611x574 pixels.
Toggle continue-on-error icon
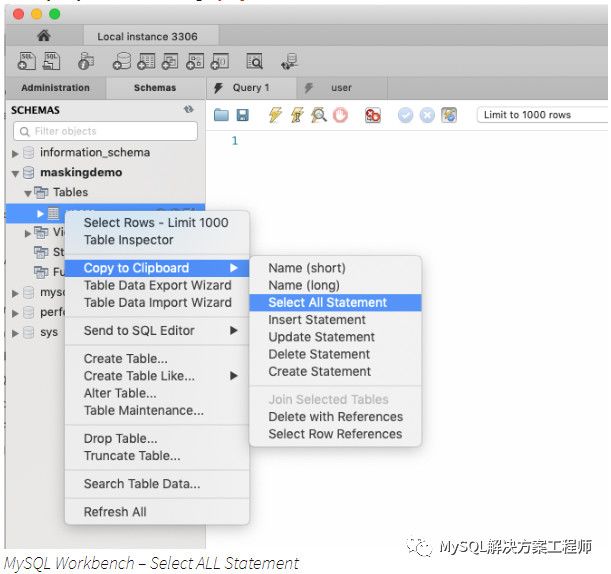pyautogui.click(x=373, y=115)
